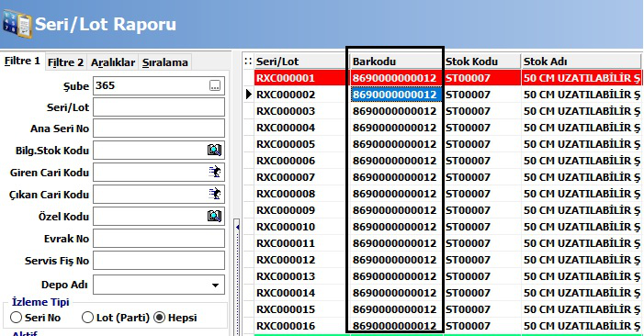Select row RXC000015
The width and height of the screenshot is (644, 336).
[443, 309]
